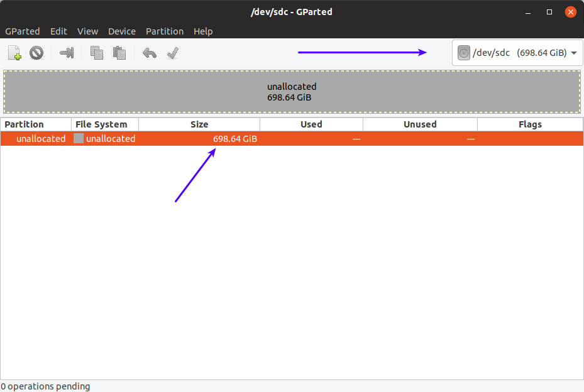Open the Device menu

coord(122,31)
